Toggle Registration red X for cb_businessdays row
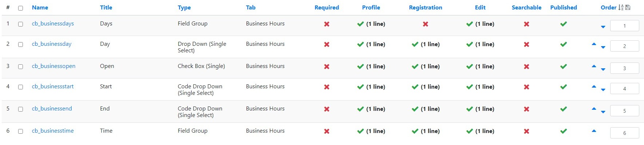The image size is (644, 145). [425, 24]
